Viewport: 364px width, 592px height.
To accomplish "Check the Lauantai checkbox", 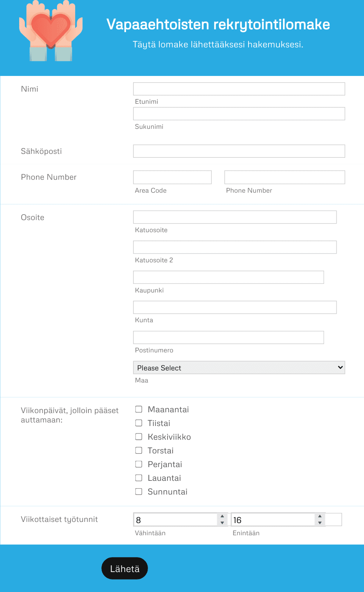I will click(139, 478).
